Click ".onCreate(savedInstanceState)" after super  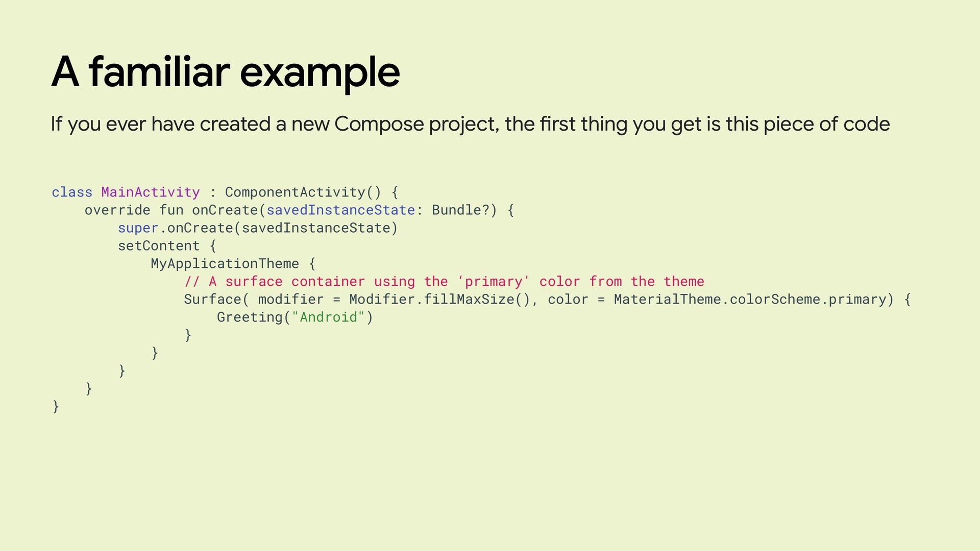[279, 228]
